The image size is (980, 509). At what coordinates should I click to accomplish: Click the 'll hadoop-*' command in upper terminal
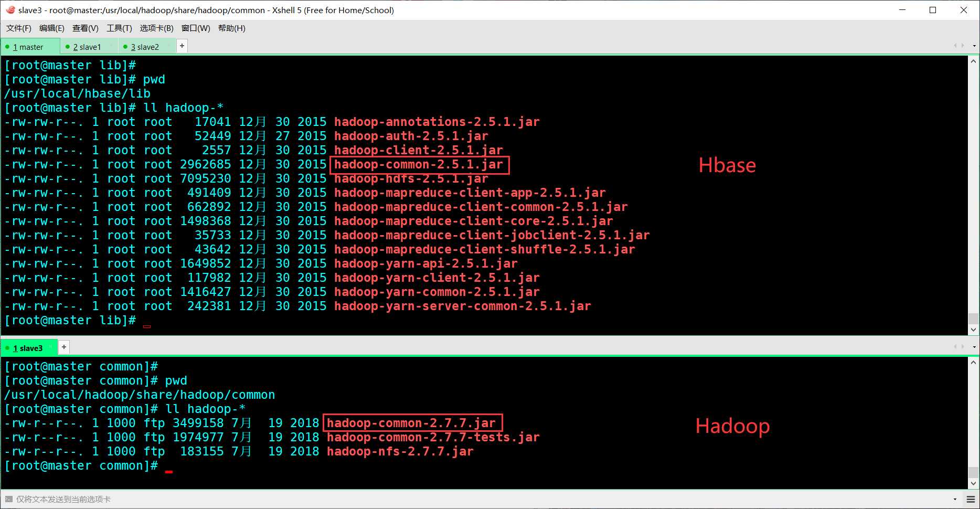(183, 108)
